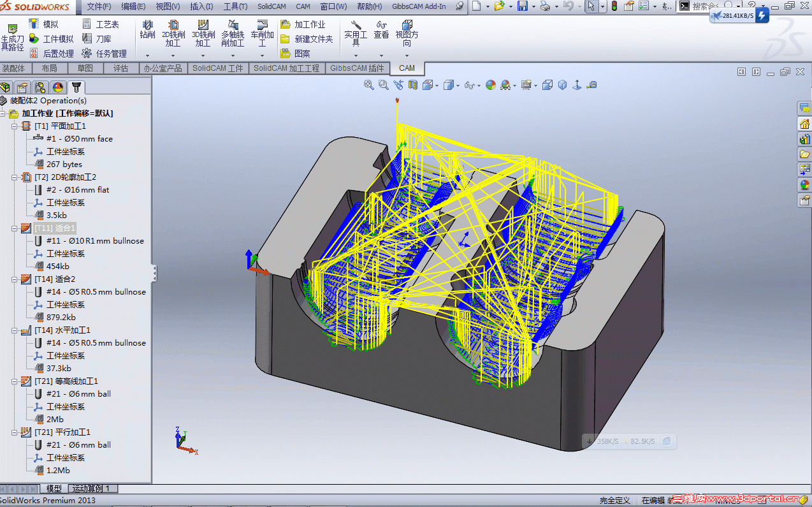Open the 刀库 tool library
The image size is (812, 507).
[96, 39]
